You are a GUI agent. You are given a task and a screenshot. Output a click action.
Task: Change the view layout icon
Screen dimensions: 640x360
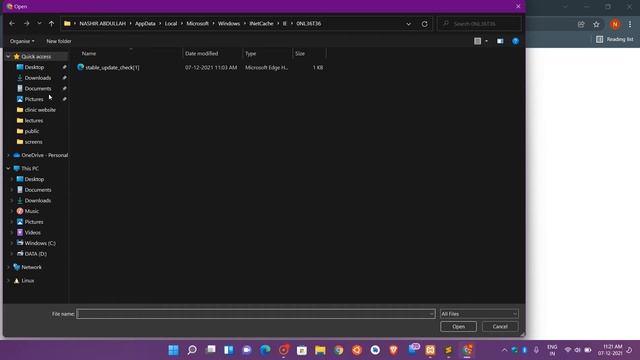click(477, 41)
